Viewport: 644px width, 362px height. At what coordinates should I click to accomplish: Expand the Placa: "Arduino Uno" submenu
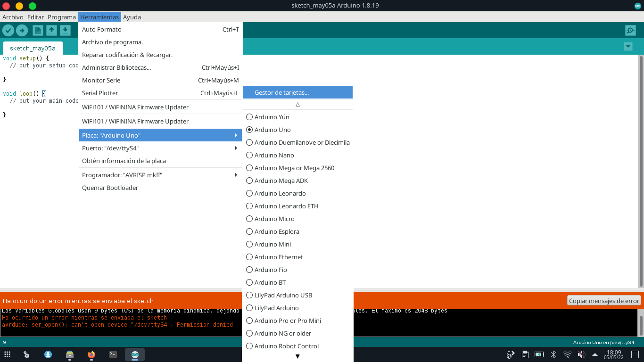(160, 135)
